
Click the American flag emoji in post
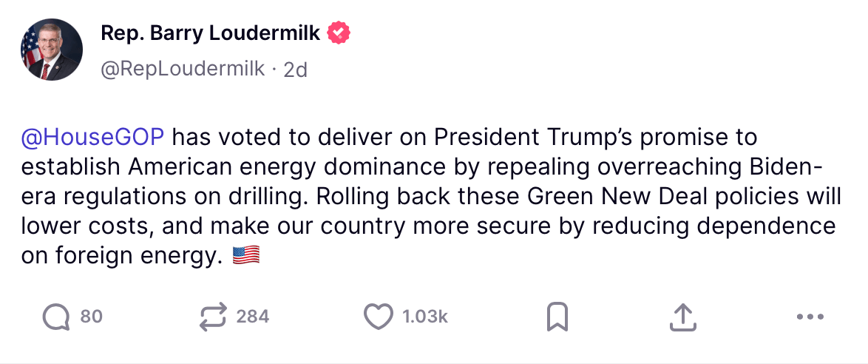point(246,256)
